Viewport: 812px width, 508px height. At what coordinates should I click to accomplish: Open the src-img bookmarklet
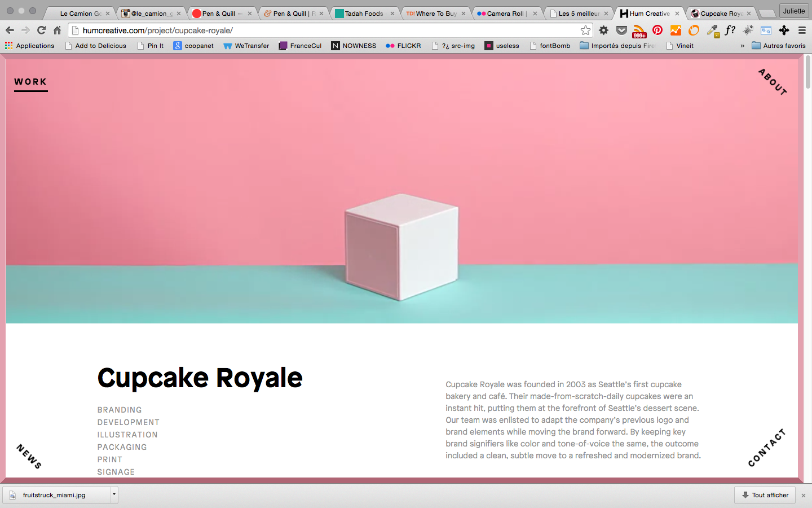tap(453, 46)
